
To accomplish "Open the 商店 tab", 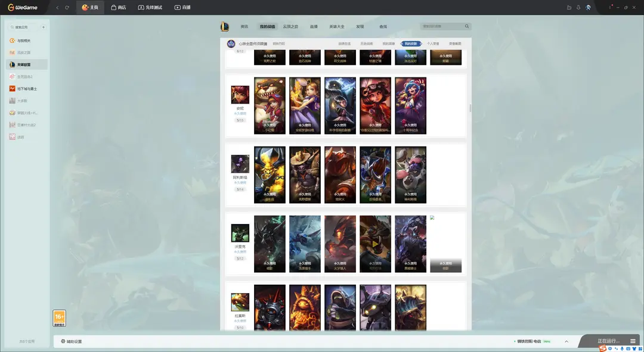I will coord(119,7).
